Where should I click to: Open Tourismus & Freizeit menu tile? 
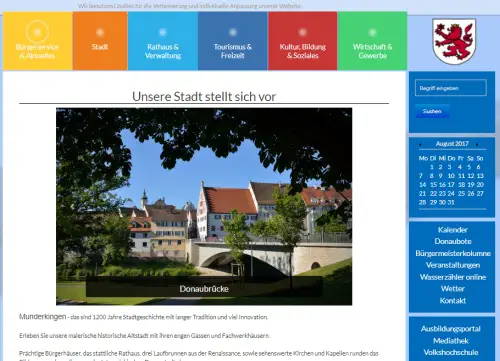point(233,41)
